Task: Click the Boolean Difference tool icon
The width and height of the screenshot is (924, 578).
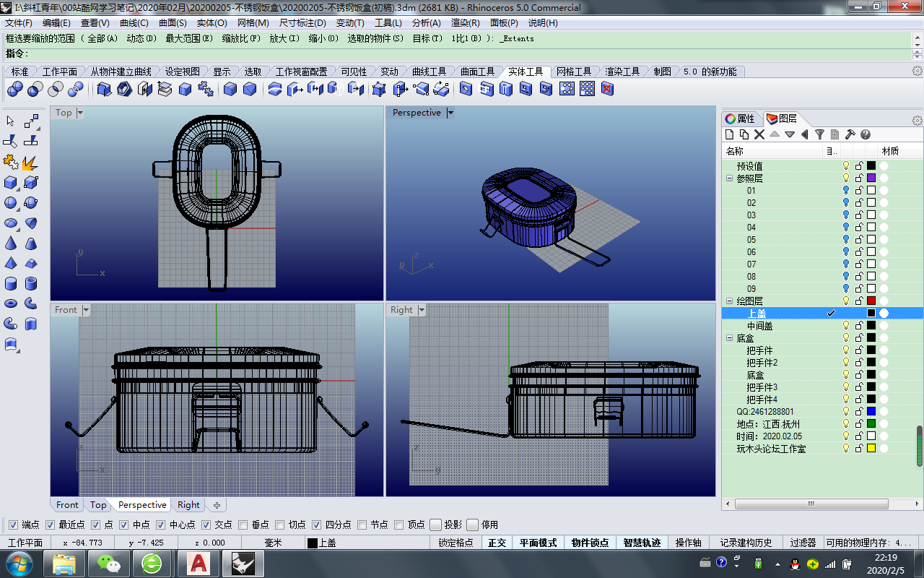Action: [x=35, y=89]
